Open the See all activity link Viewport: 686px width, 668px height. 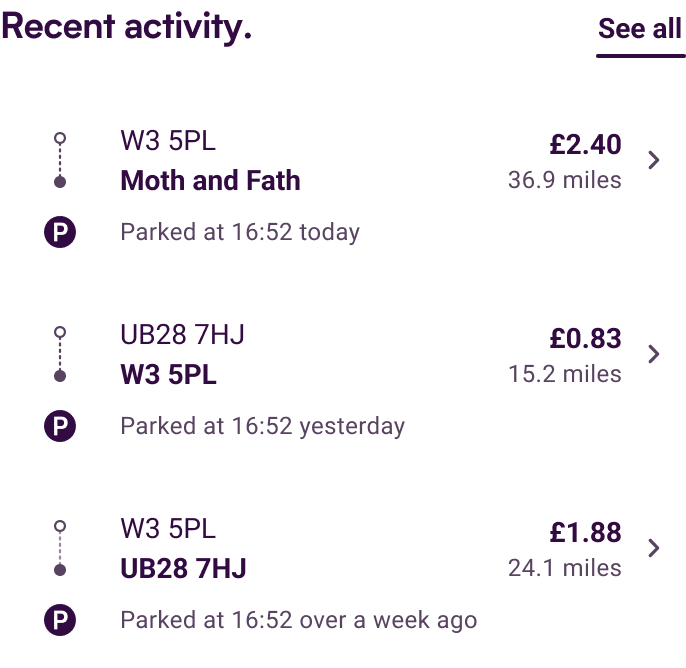[640, 29]
